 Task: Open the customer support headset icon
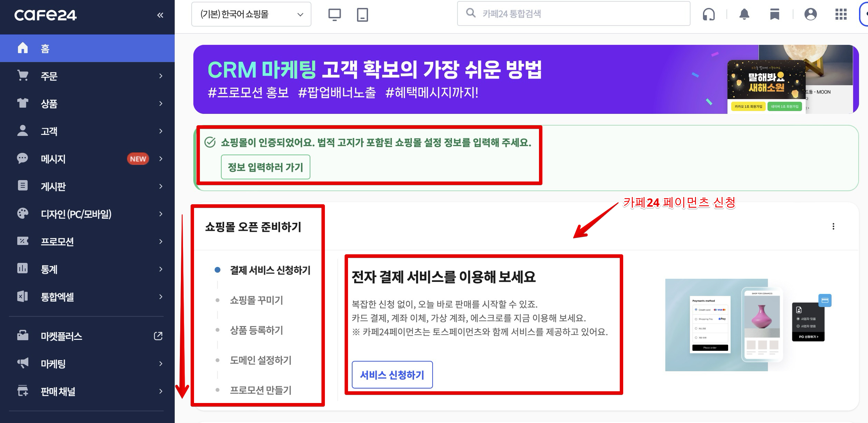click(x=708, y=14)
